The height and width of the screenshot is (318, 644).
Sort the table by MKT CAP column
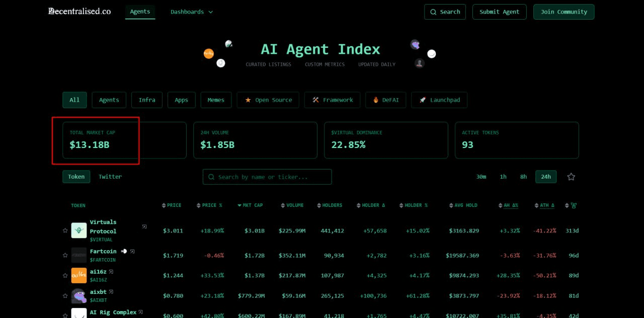tap(250, 205)
